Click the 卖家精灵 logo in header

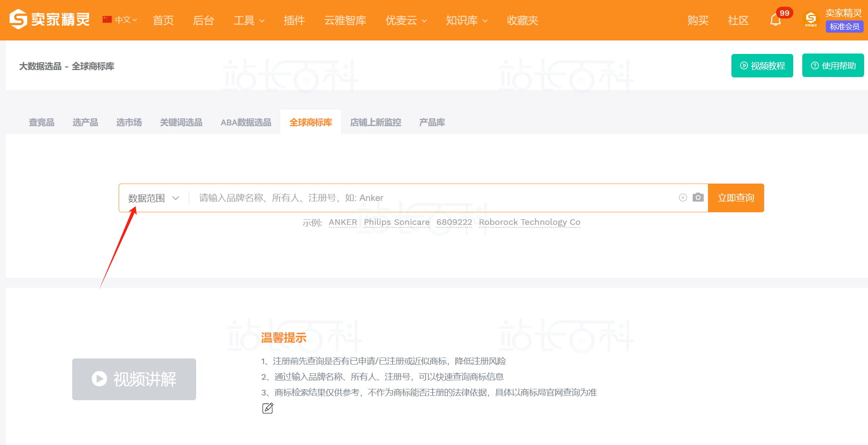[50, 20]
